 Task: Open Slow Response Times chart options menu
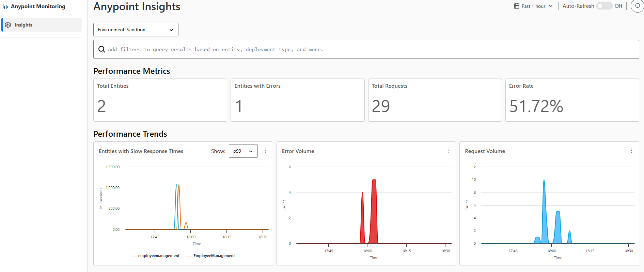(265, 151)
